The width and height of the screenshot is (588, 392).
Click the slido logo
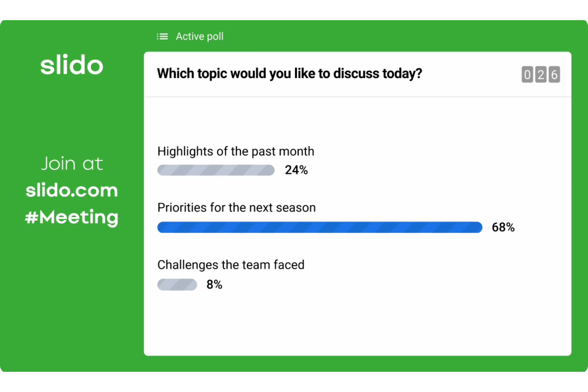coord(72,65)
